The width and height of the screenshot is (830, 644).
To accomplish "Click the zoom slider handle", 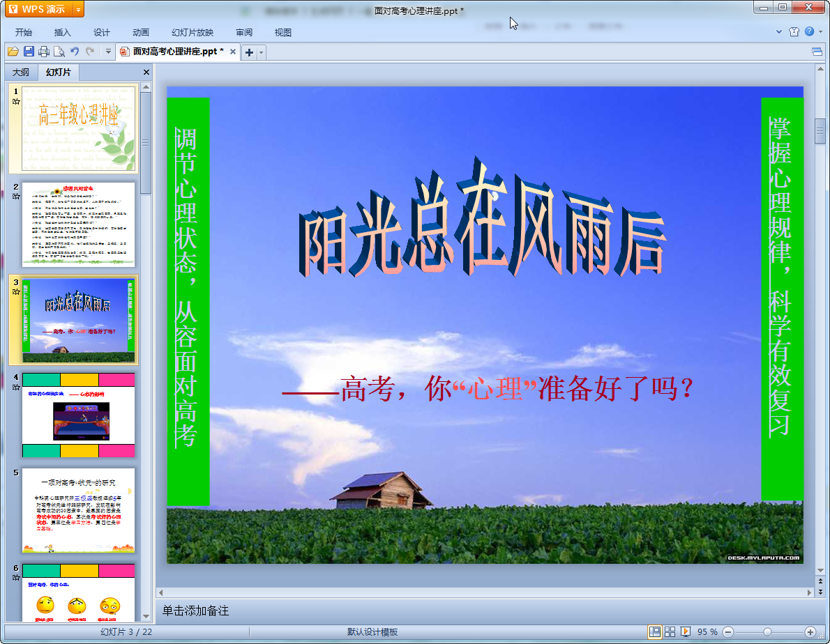I will [767, 632].
